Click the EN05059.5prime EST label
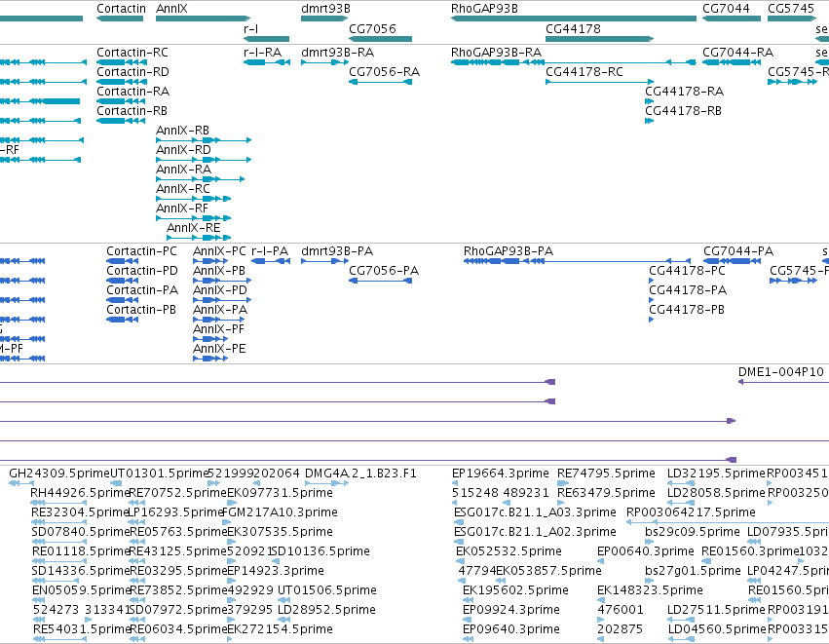Image resolution: width=829 pixels, height=644 pixels. [82, 590]
